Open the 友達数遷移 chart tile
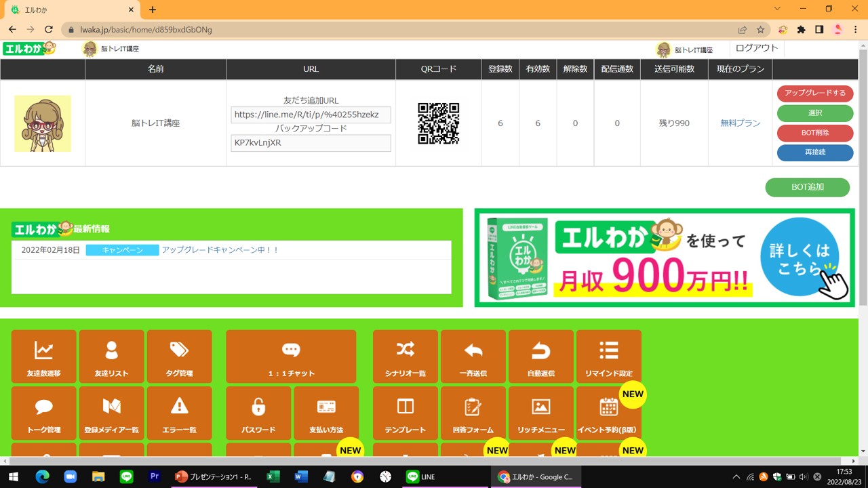The height and width of the screenshot is (488, 868). [44, 357]
